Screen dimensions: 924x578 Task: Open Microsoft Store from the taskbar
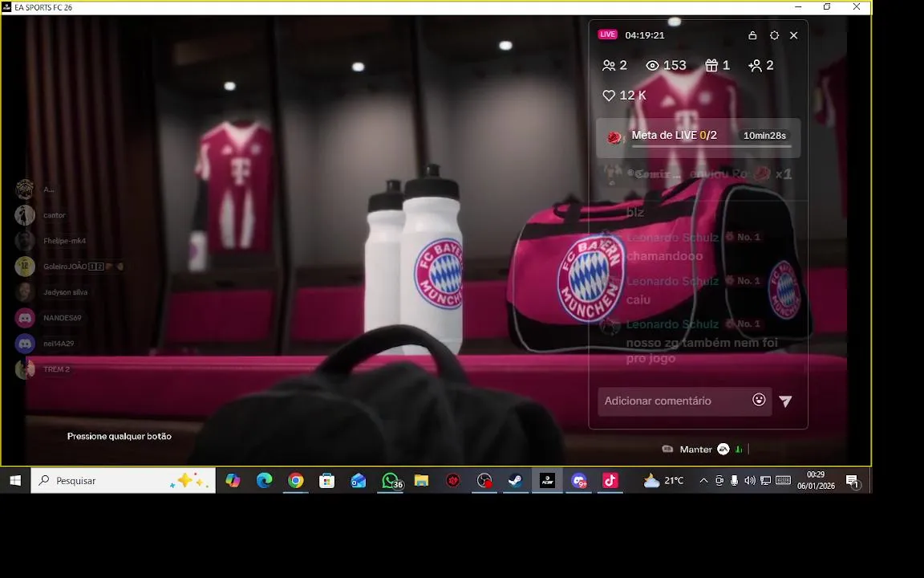coord(327,481)
